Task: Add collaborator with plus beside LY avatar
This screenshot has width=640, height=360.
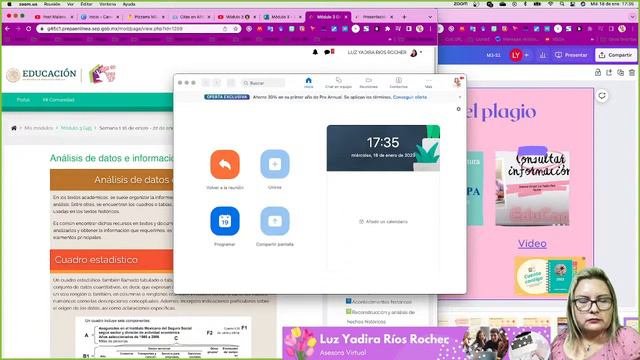Action: pos(527,55)
